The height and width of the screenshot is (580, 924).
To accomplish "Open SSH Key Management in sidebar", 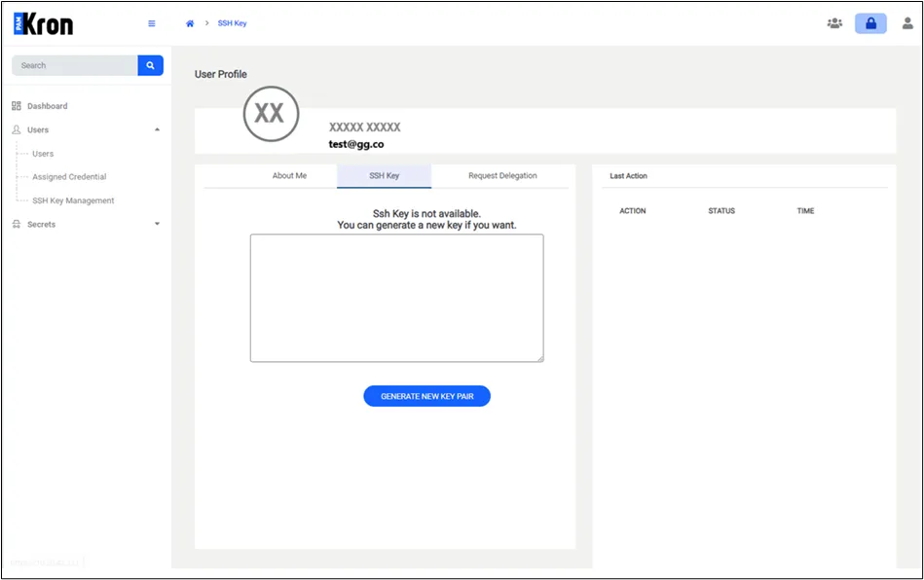I will pos(73,200).
